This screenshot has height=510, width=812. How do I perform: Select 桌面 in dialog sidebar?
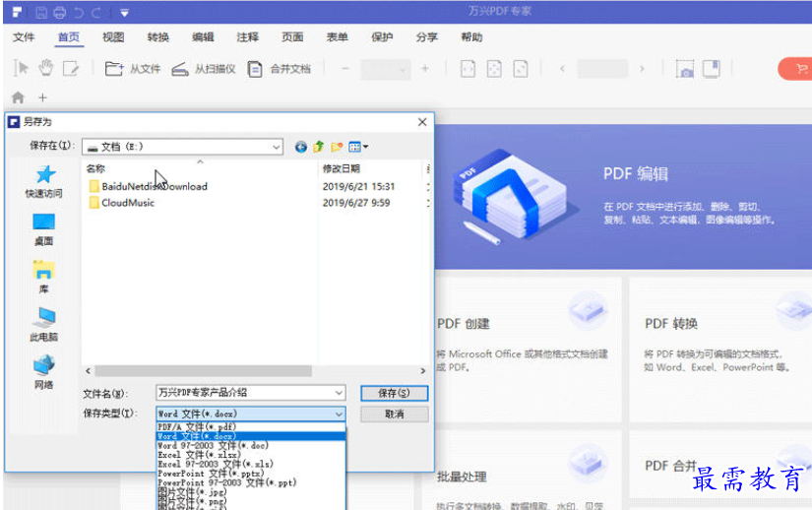[x=43, y=229]
